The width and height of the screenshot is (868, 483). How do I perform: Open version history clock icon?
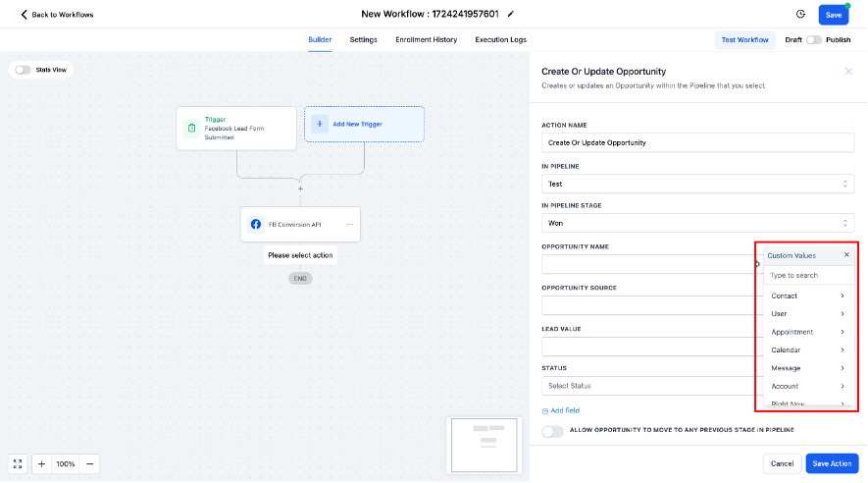click(x=800, y=15)
